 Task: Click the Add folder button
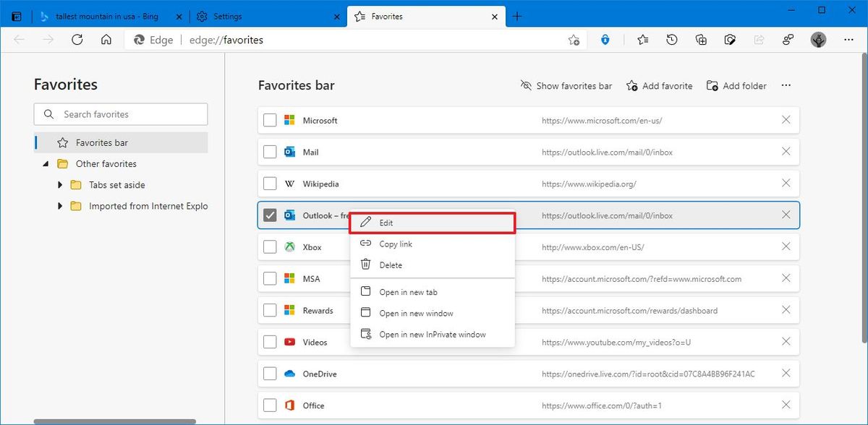pyautogui.click(x=736, y=85)
